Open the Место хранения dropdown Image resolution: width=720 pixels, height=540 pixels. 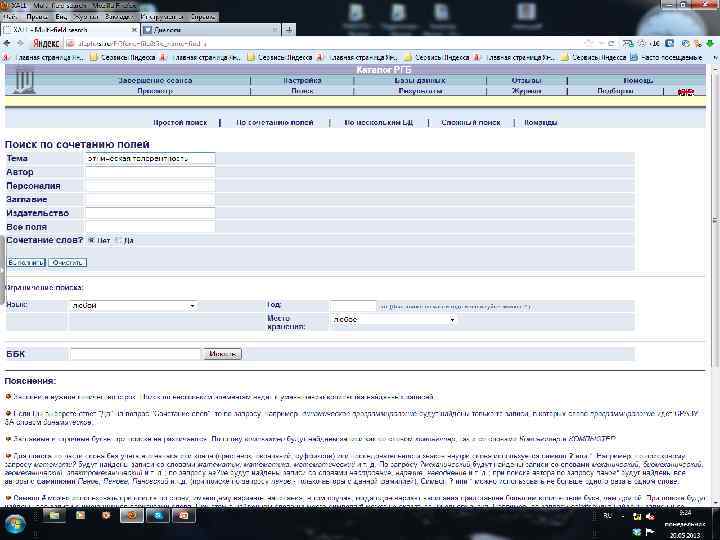(x=394, y=319)
